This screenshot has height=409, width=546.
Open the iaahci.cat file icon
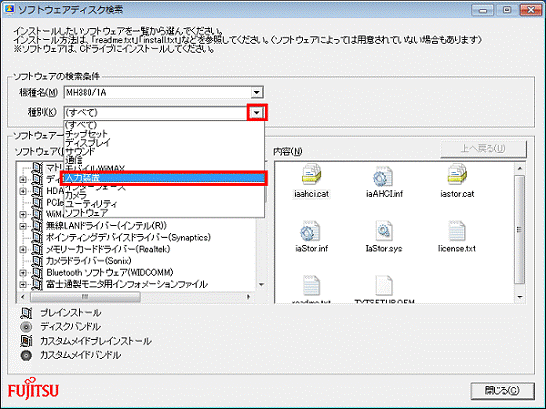pyautogui.click(x=311, y=174)
